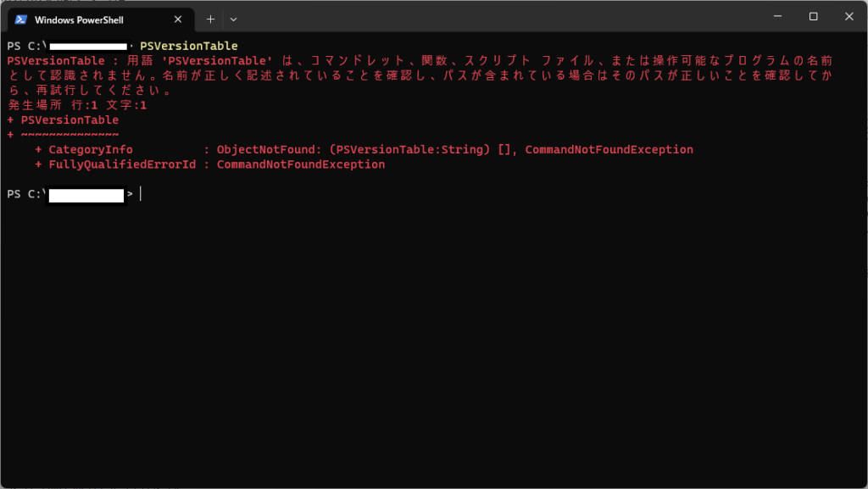Click the typed PSVersionTable command text
868x489 pixels.
pyautogui.click(x=189, y=46)
